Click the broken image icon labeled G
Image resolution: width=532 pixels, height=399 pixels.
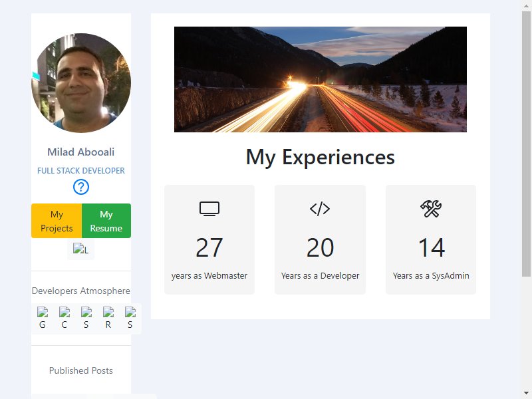43,319
